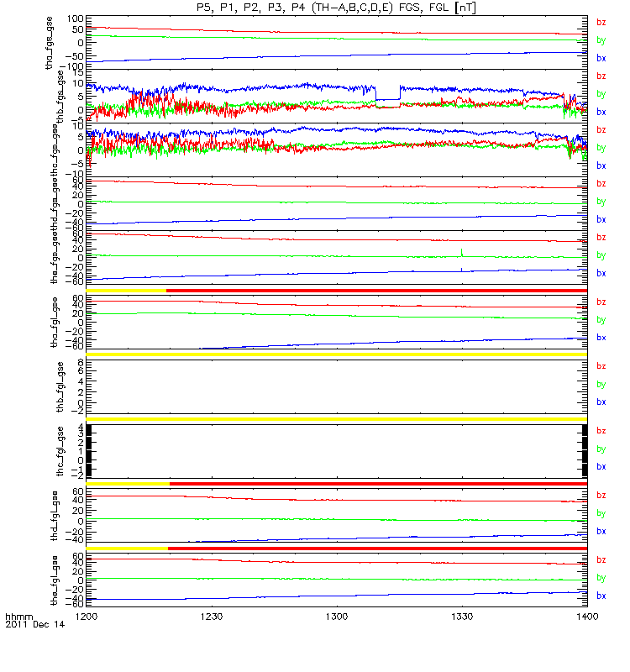This screenshot has width=630, height=672.
Task: Click the thd_fgl_gse y-axis label
Action: click(x=55, y=516)
